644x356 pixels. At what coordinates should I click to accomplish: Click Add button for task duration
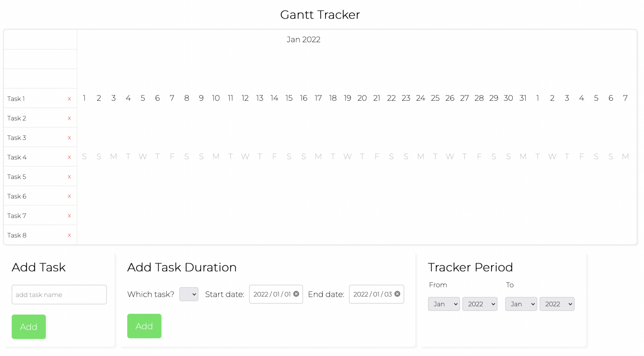coord(144,326)
